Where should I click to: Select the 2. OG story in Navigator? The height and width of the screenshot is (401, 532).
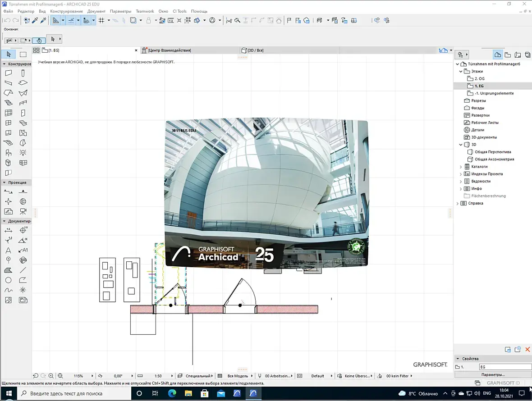point(479,79)
